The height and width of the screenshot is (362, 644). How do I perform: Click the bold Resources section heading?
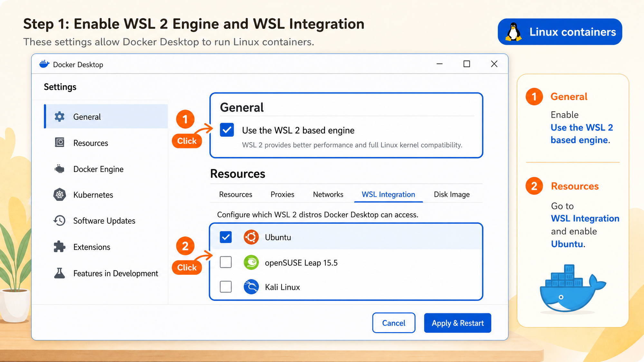coord(238,174)
